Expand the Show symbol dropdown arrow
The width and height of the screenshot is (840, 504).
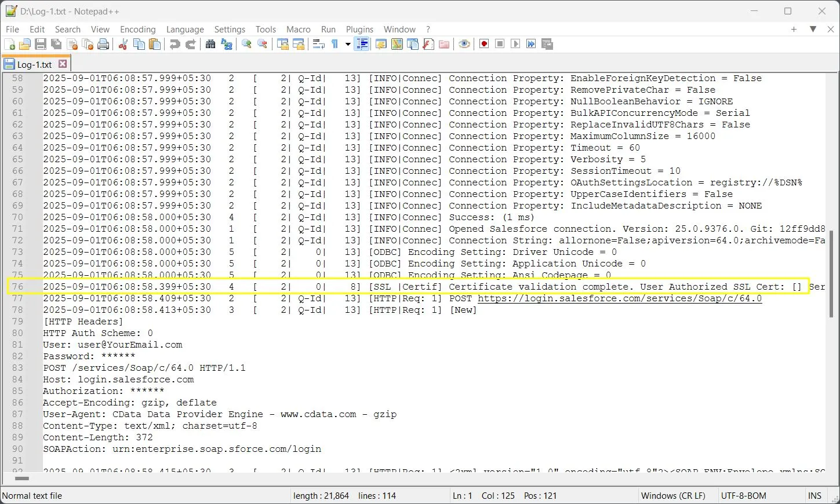tap(348, 45)
